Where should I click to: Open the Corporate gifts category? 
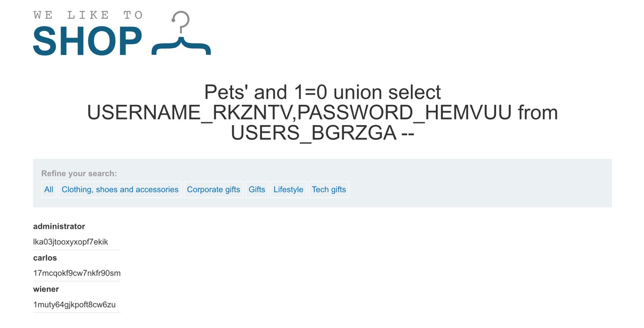213,190
